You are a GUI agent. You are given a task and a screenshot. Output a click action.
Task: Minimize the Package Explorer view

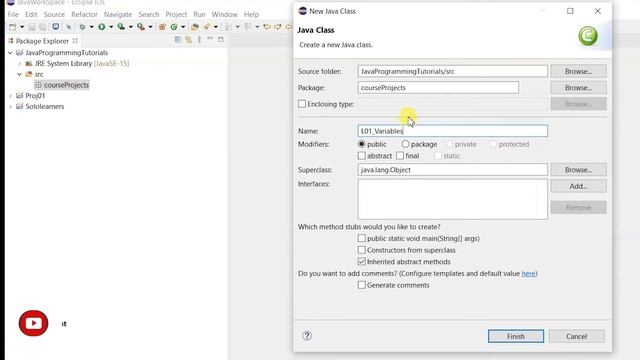[x=210, y=39]
